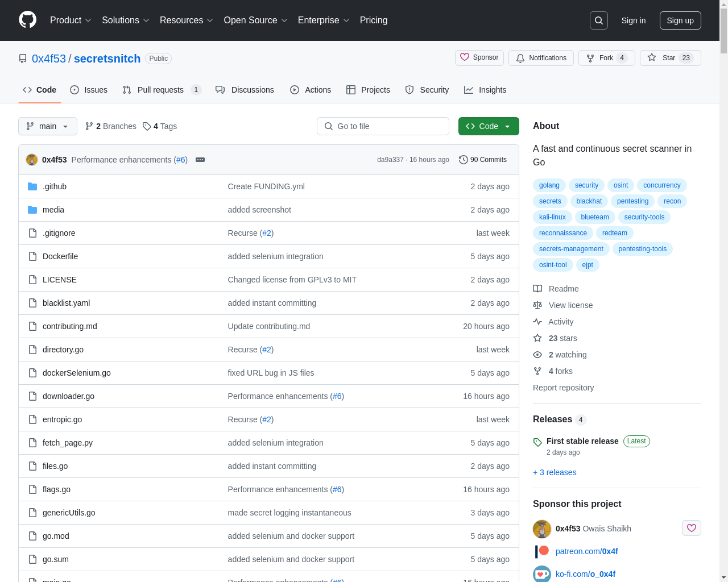Open the golang topic tag
728x582 pixels.
[x=549, y=185]
